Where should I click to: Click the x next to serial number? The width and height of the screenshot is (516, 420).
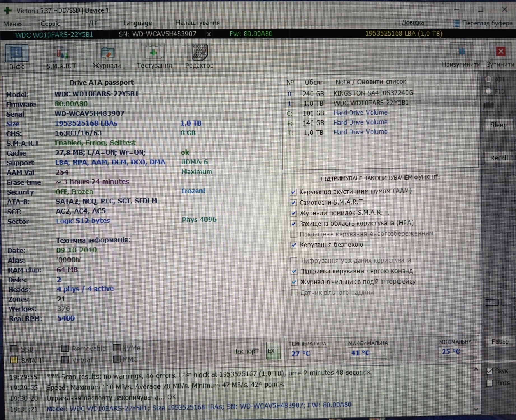209,34
